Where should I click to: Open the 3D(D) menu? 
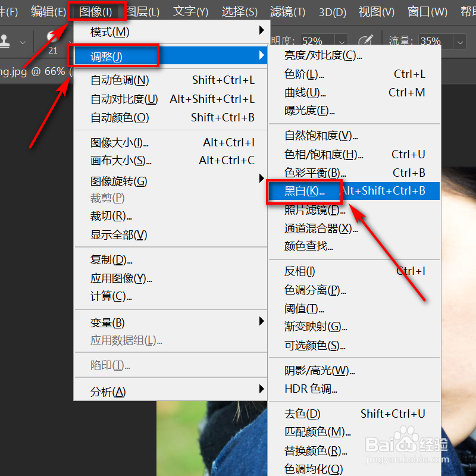333,11
